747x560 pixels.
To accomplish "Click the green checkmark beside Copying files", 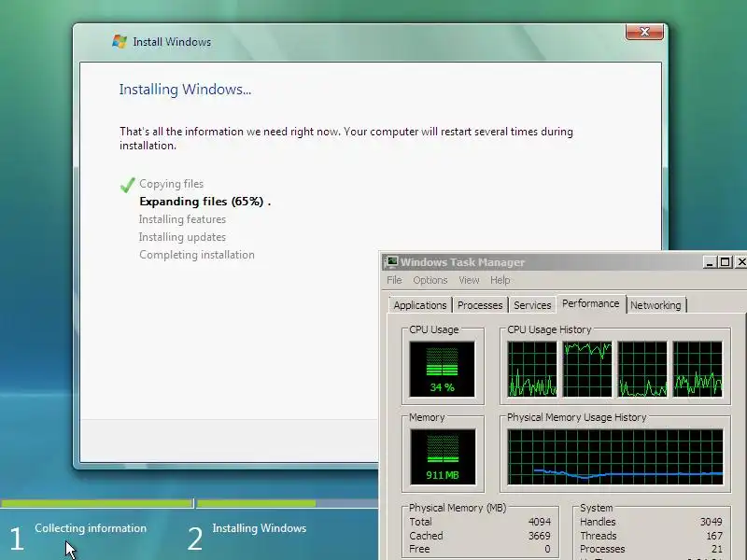I will pos(128,184).
